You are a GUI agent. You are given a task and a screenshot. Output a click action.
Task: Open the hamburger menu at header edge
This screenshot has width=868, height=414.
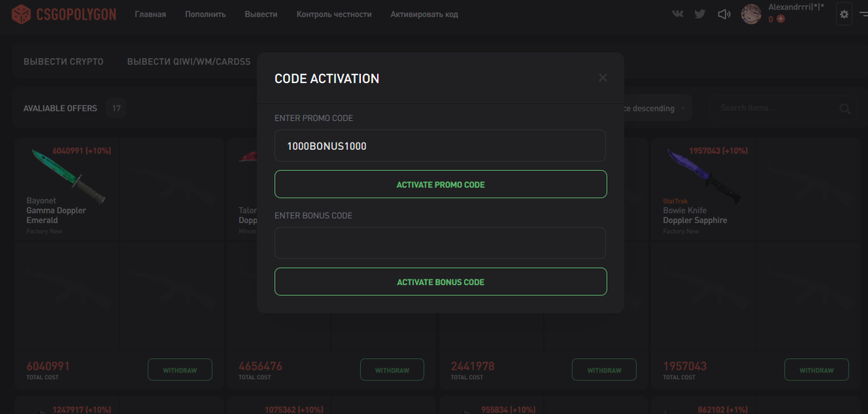coord(863,14)
